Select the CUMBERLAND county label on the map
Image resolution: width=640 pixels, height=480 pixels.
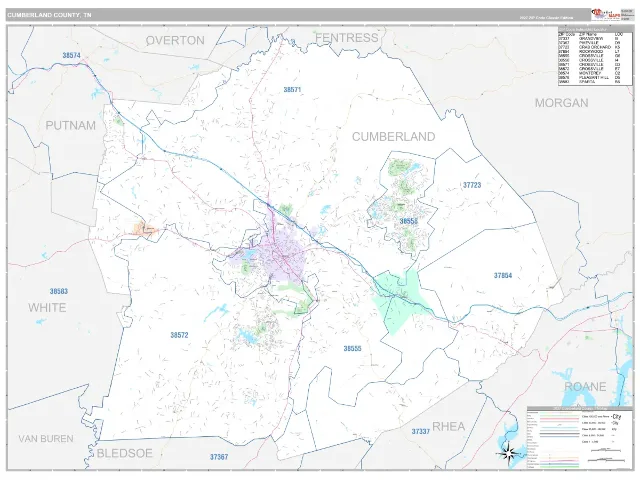pos(393,137)
